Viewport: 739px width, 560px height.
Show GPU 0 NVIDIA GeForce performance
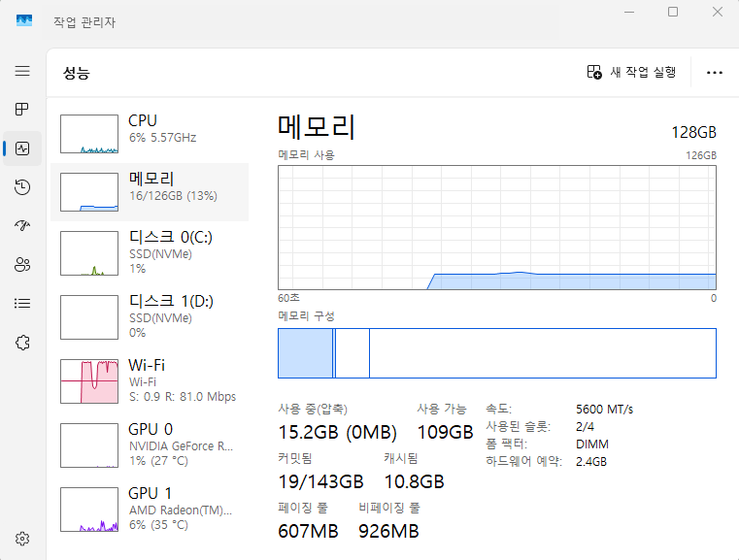pos(150,445)
